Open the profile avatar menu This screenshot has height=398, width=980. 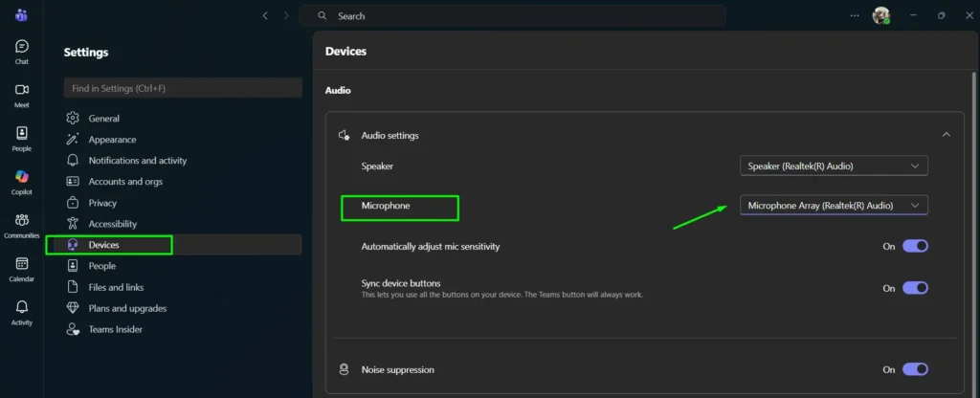coord(881,15)
